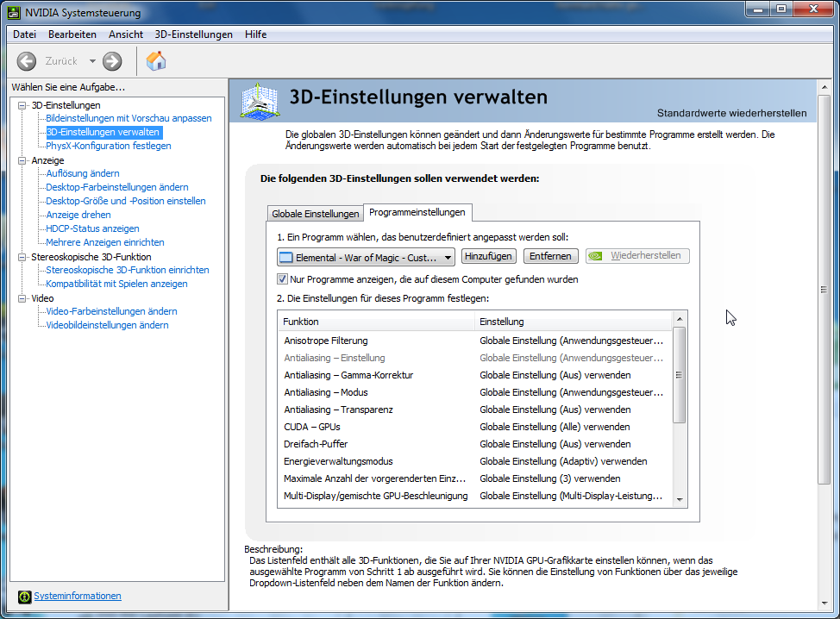Click the Elemental program icon in the combo box
The image size is (840, 619).
coord(286,257)
